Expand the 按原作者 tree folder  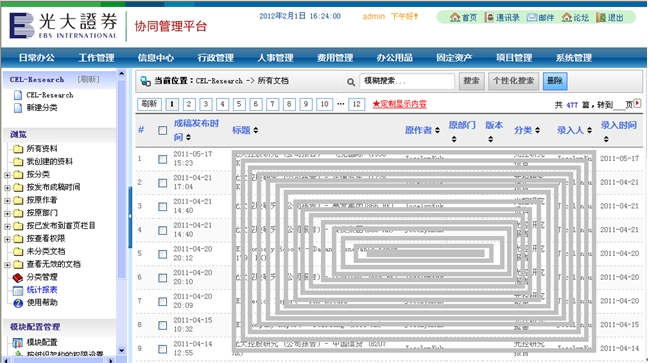(7, 201)
